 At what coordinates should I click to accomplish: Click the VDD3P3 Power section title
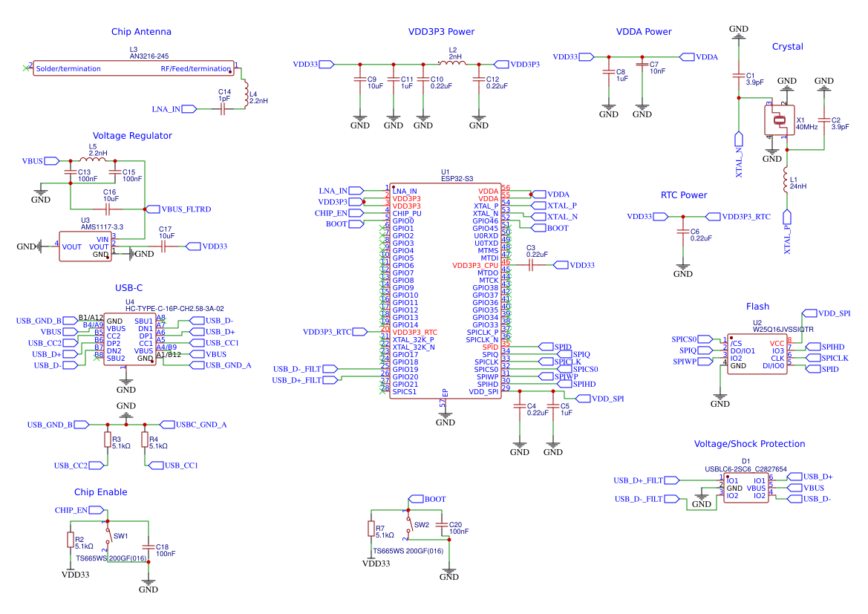point(441,32)
